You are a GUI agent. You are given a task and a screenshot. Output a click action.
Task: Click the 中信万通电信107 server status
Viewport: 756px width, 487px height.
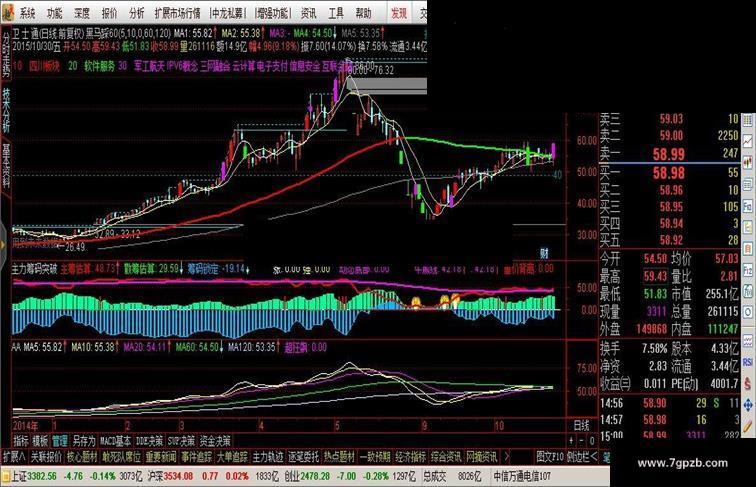pos(522,476)
